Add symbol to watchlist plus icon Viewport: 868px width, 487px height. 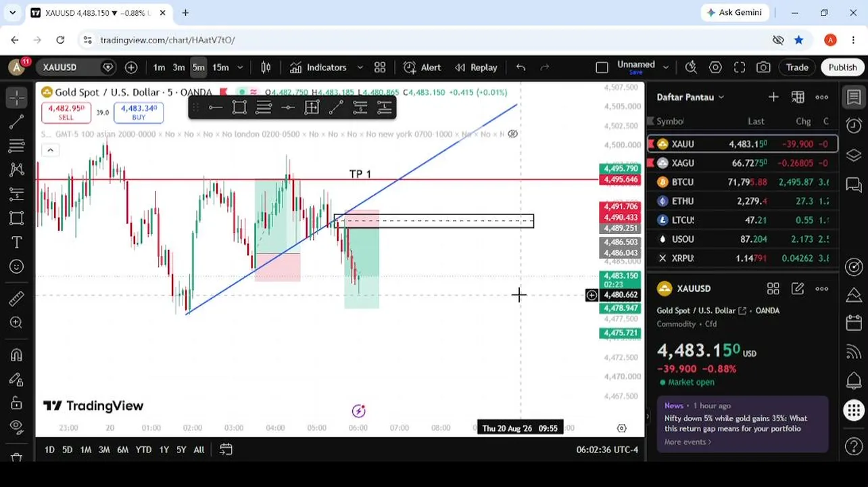click(x=773, y=97)
